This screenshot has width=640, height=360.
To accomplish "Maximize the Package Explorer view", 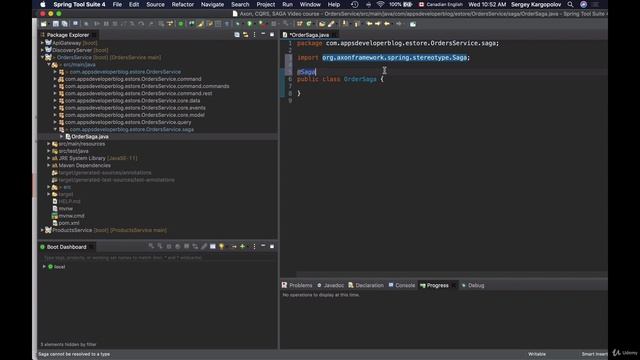I will pyautogui.click(x=272, y=35).
